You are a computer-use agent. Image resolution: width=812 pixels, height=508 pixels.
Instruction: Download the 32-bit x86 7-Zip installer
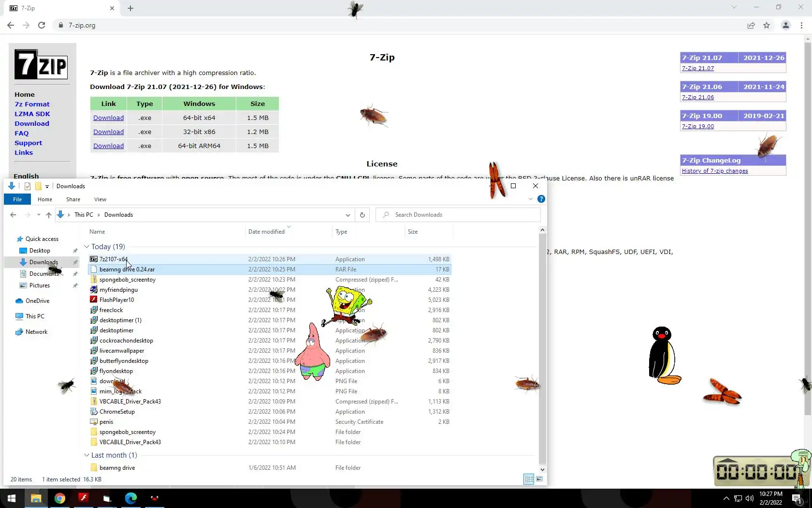pyautogui.click(x=108, y=132)
